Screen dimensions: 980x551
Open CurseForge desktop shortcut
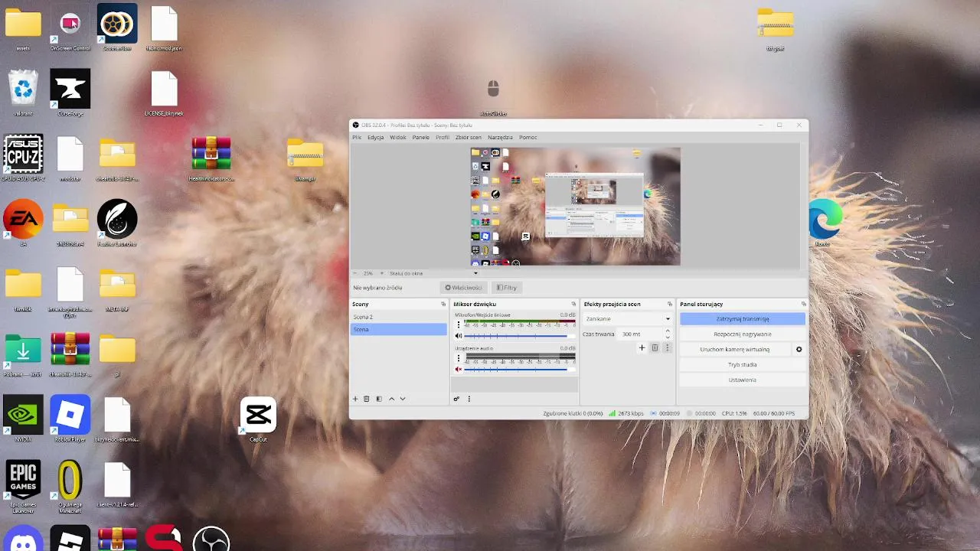[70, 93]
